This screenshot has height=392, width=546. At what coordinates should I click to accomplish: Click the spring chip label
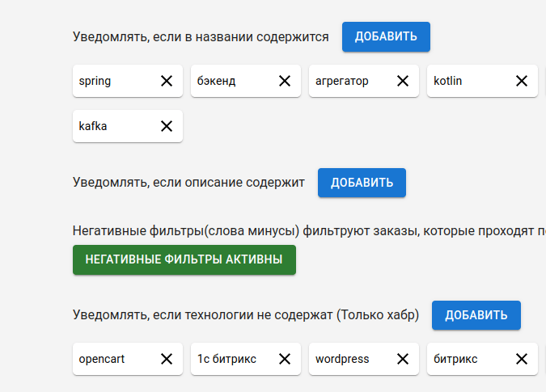(x=95, y=81)
